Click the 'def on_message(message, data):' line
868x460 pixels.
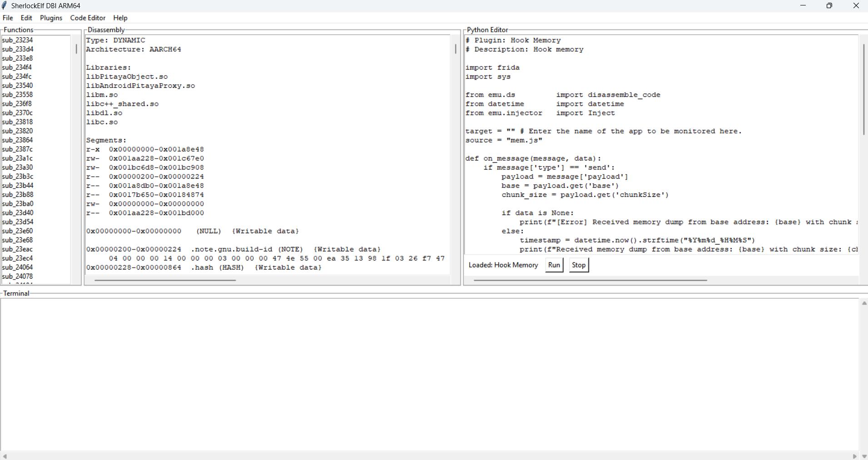(x=533, y=158)
